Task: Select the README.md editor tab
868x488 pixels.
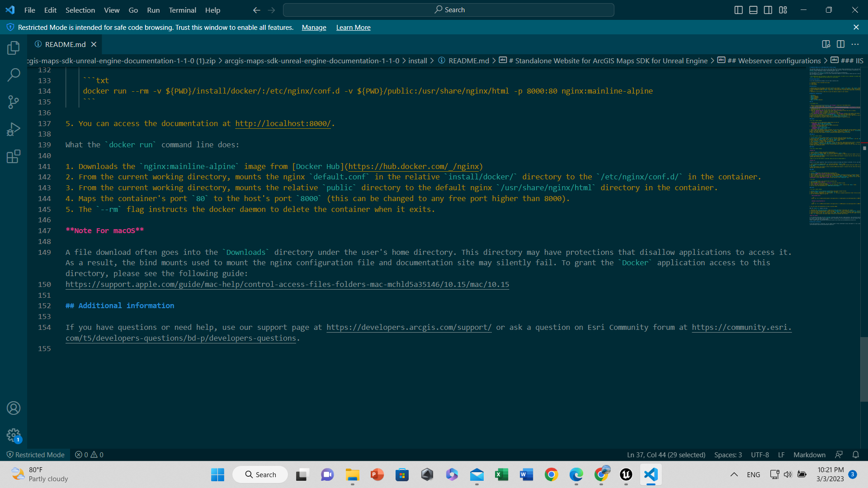Action: pyautogui.click(x=65, y=44)
